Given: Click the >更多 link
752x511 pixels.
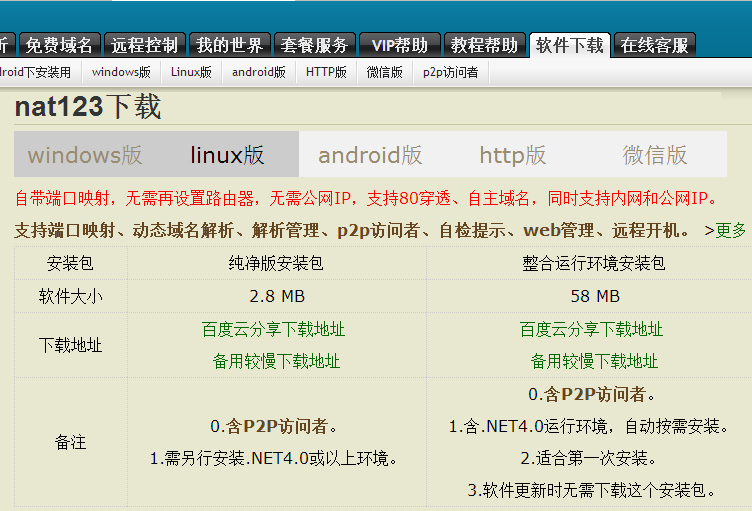Looking at the screenshot, I should pyautogui.click(x=725, y=231).
